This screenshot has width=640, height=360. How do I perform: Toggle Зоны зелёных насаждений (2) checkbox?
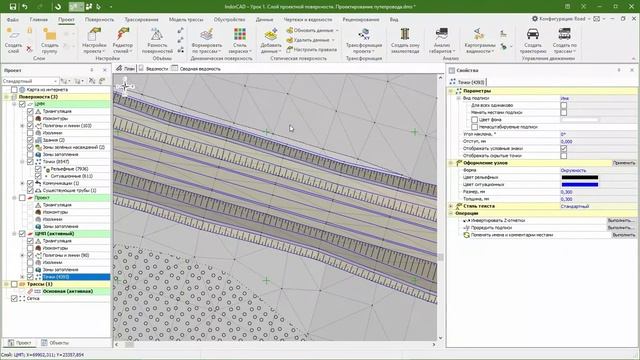click(30, 147)
